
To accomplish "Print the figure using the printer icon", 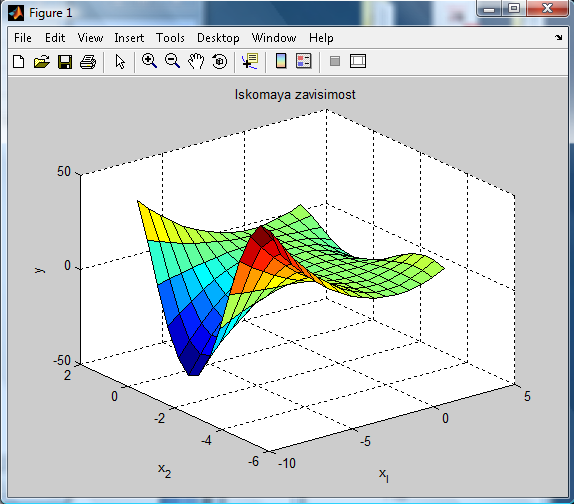I will click(88, 61).
